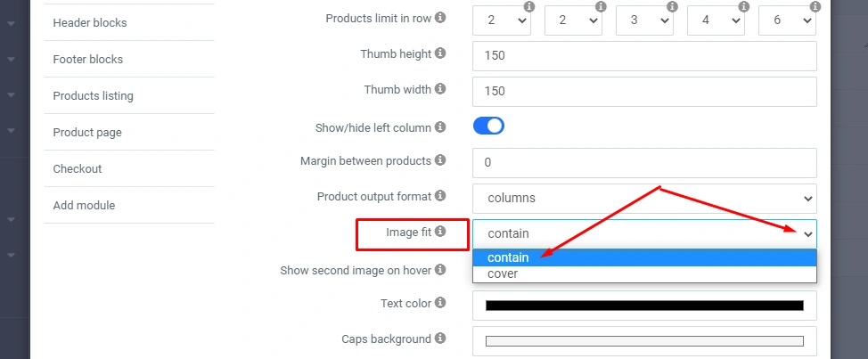Click info icon next to Thumb width
Viewport: 868px width, 359px height.
tap(440, 90)
